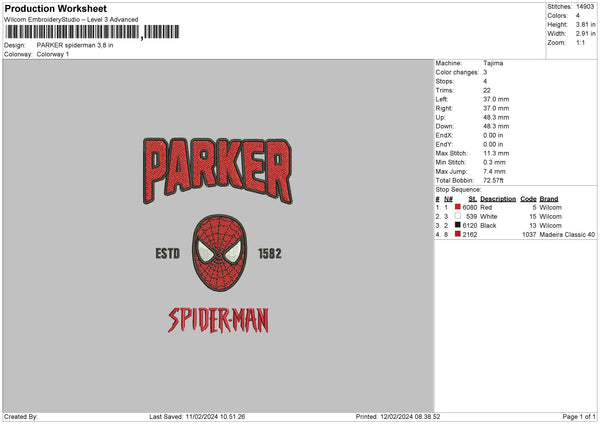Click the Madeira 2162 red color swatch
This screenshot has width=600, height=424.
pyautogui.click(x=457, y=234)
